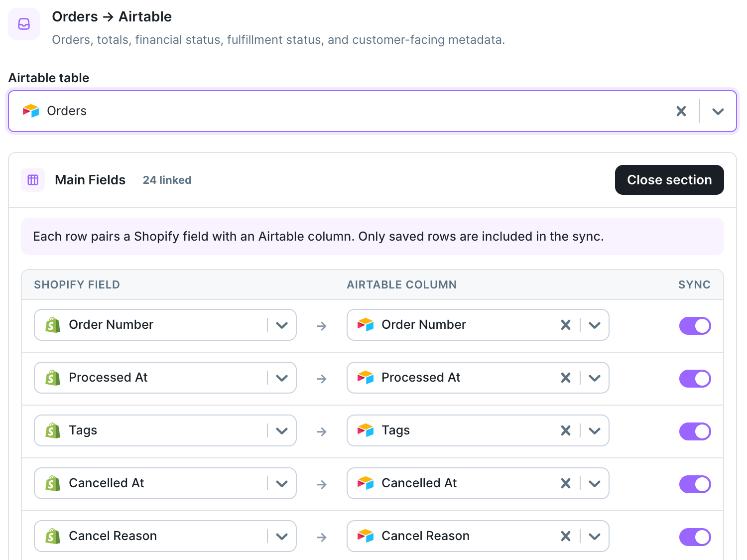Click Airtable icon in Tags column
This screenshot has width=747, height=560.
(366, 430)
